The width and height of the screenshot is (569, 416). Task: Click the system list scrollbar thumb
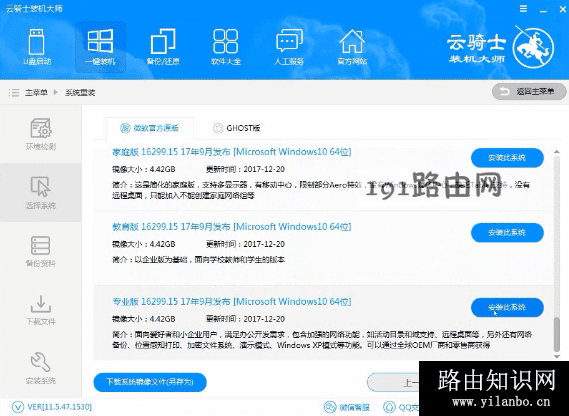[557, 334]
